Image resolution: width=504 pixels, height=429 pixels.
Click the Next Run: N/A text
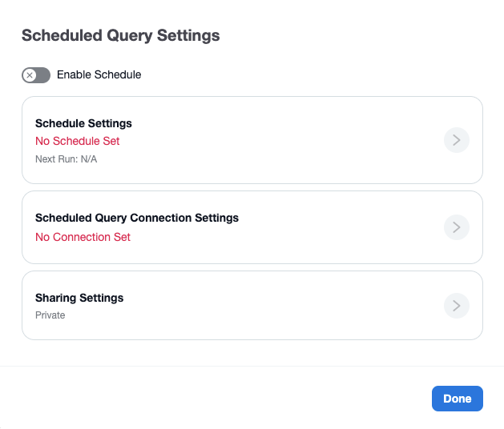click(67, 159)
